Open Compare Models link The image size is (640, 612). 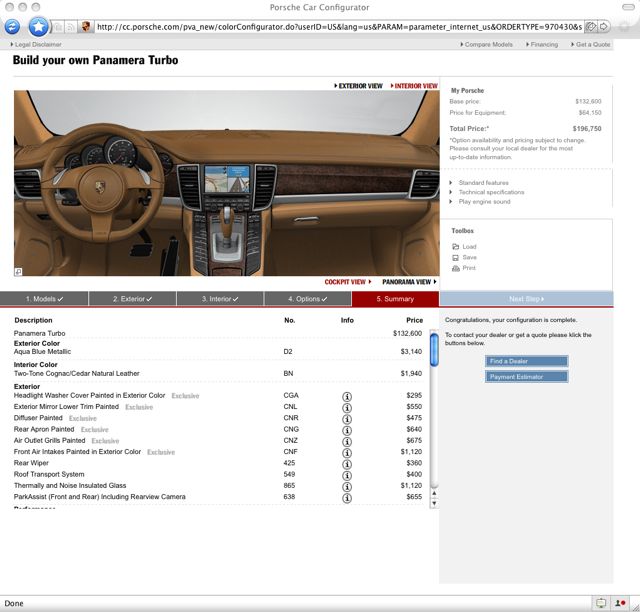487,45
